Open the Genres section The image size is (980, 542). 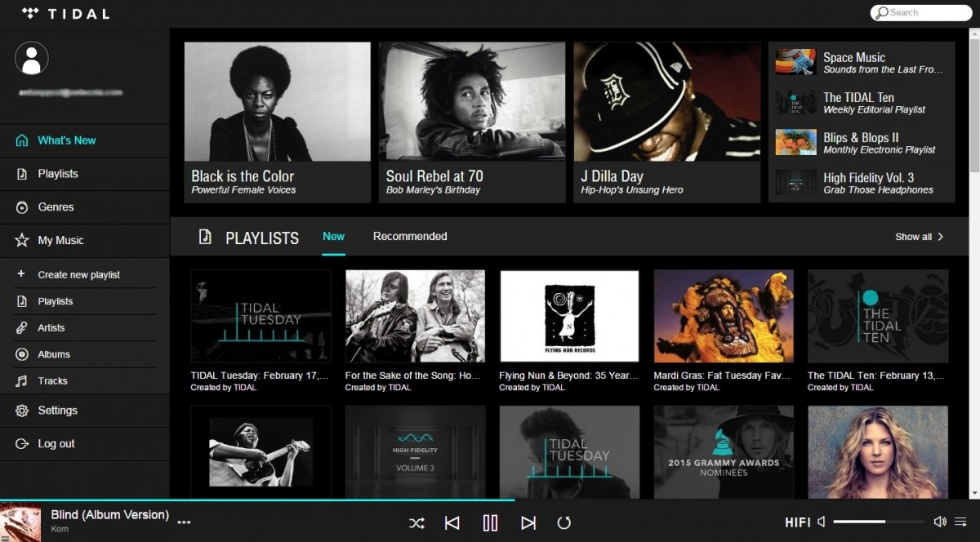[85, 207]
